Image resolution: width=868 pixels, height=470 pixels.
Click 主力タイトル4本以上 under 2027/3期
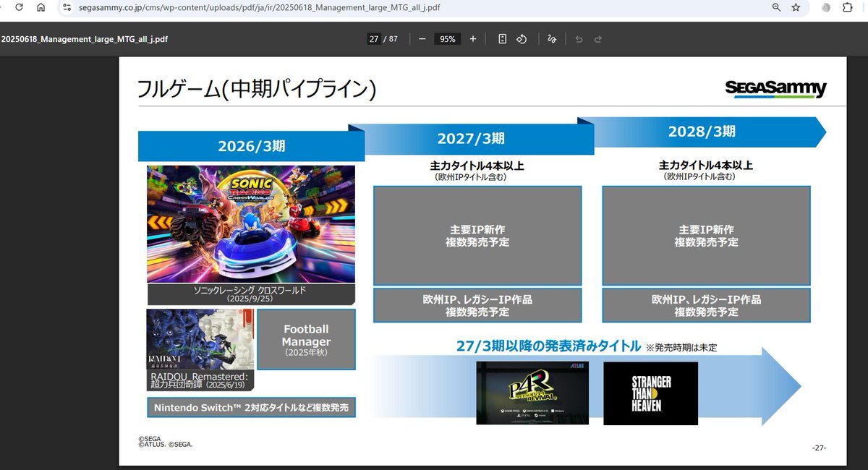tap(477, 166)
